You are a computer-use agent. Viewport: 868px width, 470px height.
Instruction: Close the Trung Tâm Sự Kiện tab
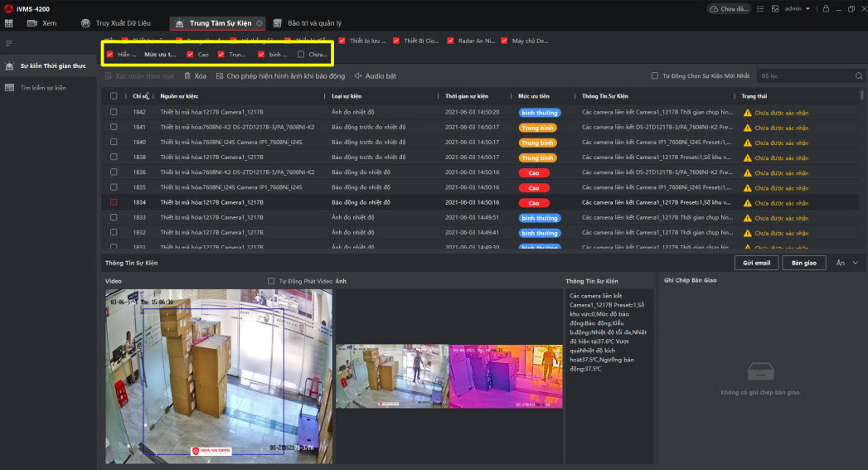click(x=259, y=23)
